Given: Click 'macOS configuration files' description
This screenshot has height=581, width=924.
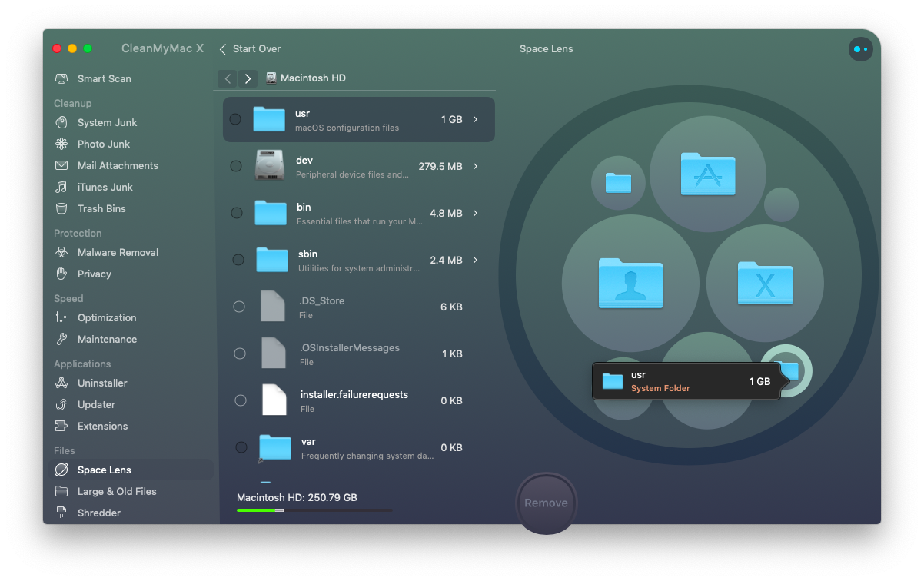Looking at the screenshot, I should [x=347, y=128].
